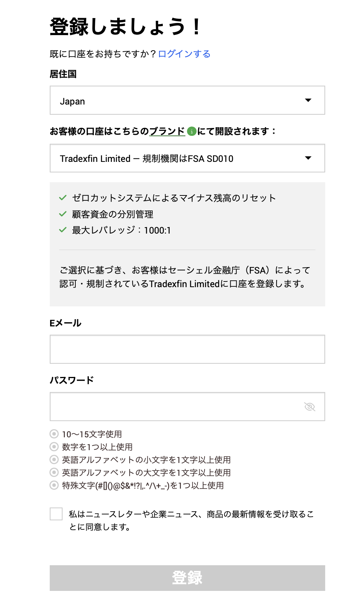364x609 pixels.
Task: Click the 小文字を1文字以上使用 radio indicator
Action: [54, 460]
